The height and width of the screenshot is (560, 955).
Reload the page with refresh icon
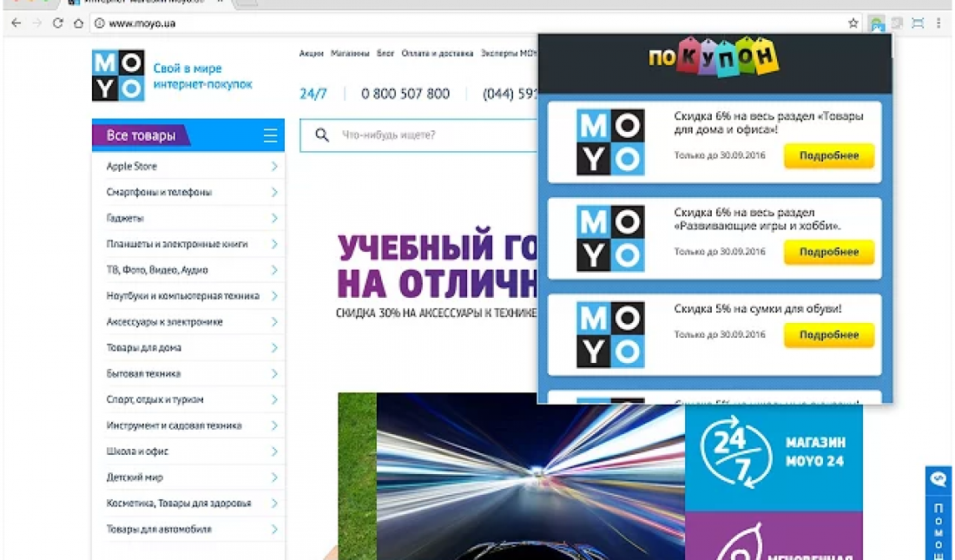(x=57, y=23)
